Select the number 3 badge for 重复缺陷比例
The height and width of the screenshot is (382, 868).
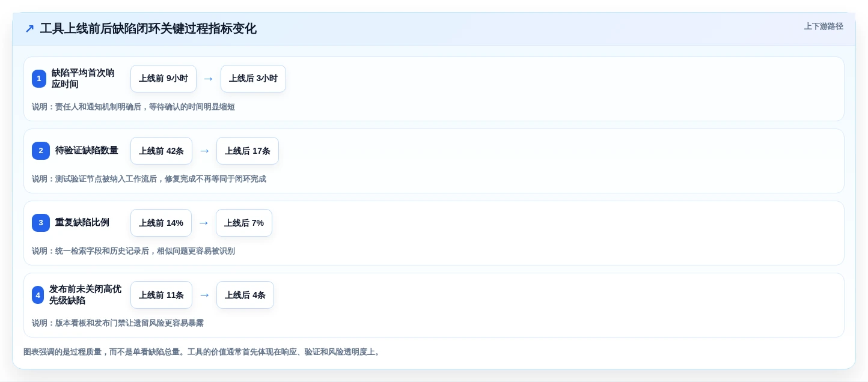point(41,223)
